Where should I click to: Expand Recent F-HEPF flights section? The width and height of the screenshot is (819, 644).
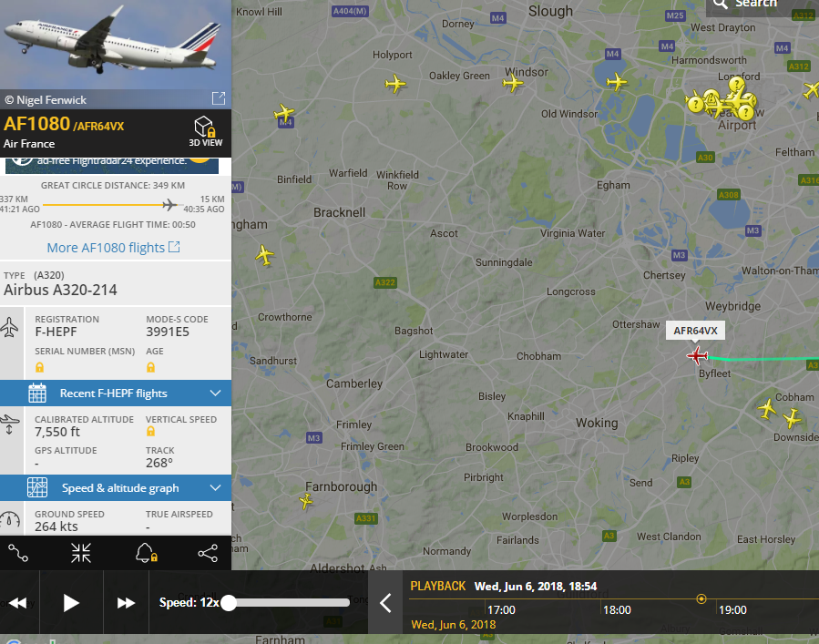click(116, 394)
